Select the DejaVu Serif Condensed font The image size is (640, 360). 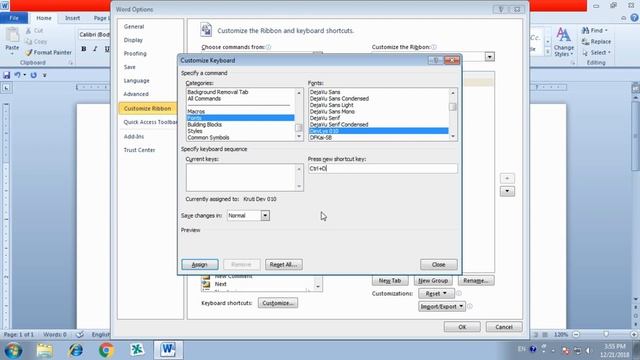click(339, 124)
